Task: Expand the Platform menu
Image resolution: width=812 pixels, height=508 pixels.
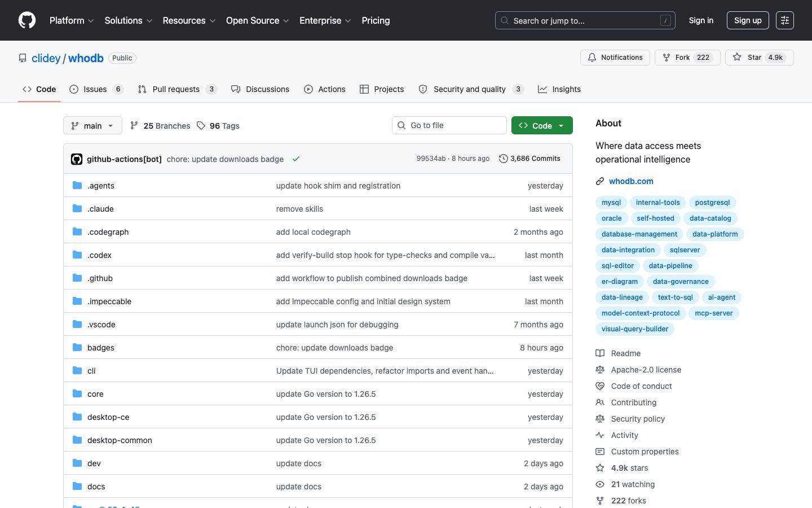Action: [72, 20]
